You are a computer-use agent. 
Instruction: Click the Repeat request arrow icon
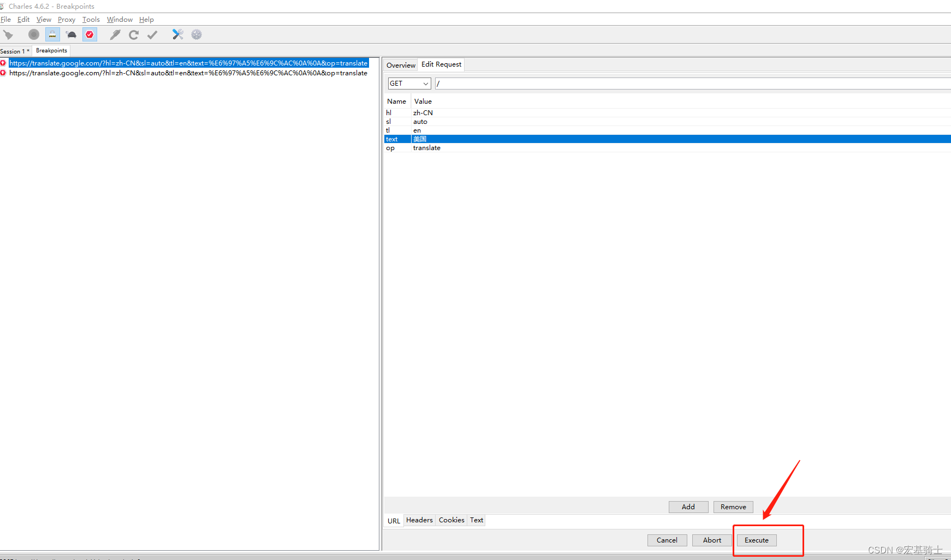[134, 34]
